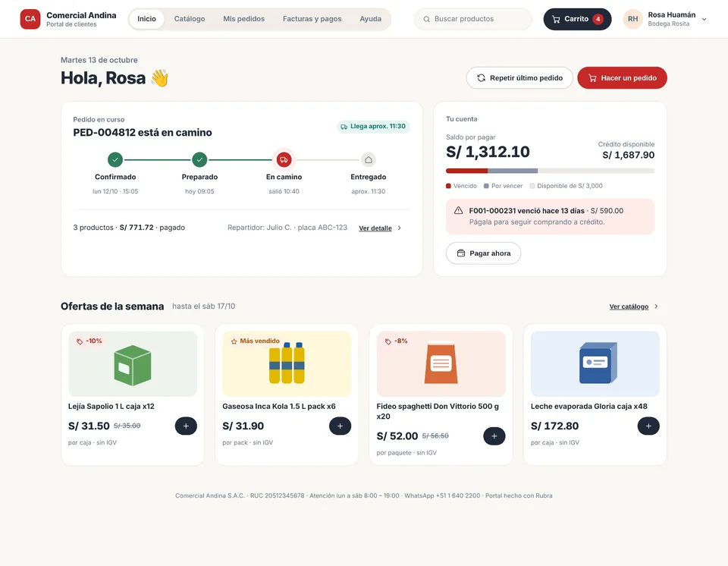Image resolution: width=728 pixels, height=566 pixels.
Task: Click Gaseosa Inca Kola 1.5 L title
Action: tap(279, 406)
